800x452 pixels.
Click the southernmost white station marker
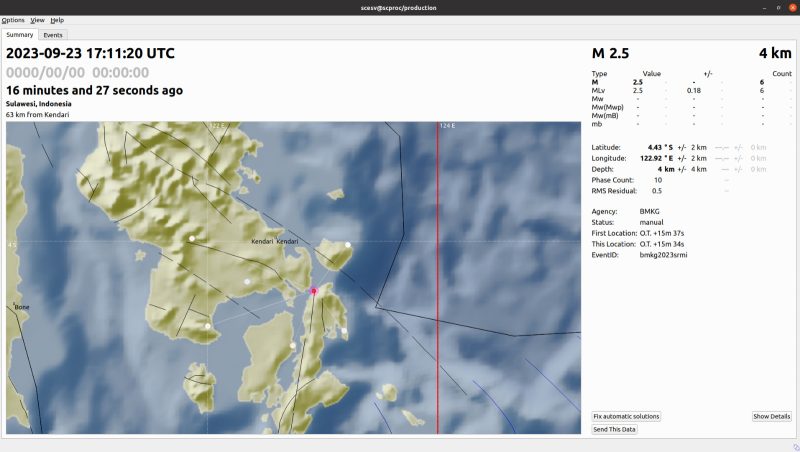(x=379, y=395)
